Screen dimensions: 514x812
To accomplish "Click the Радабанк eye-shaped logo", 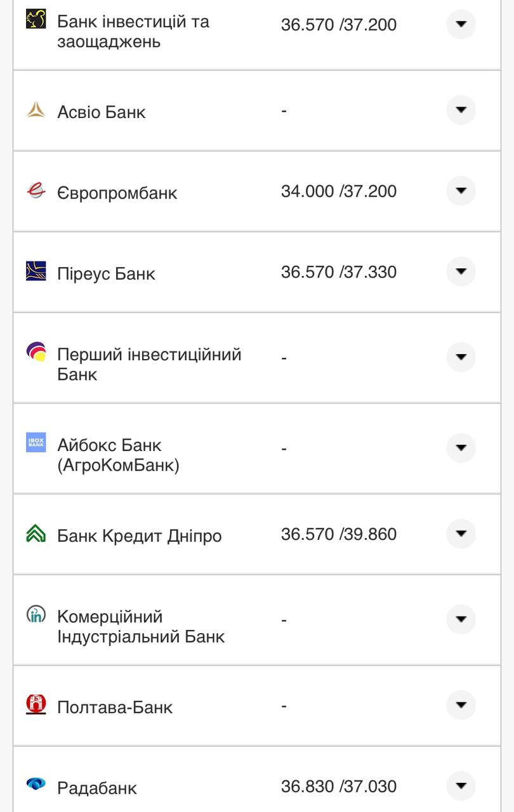I will 36,783.
